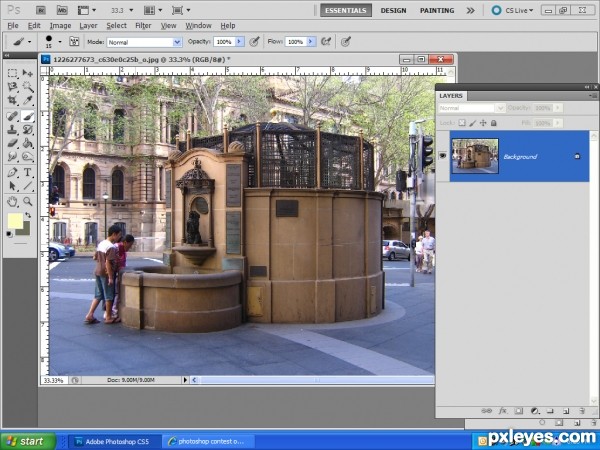Open the Image menu

tap(60, 26)
